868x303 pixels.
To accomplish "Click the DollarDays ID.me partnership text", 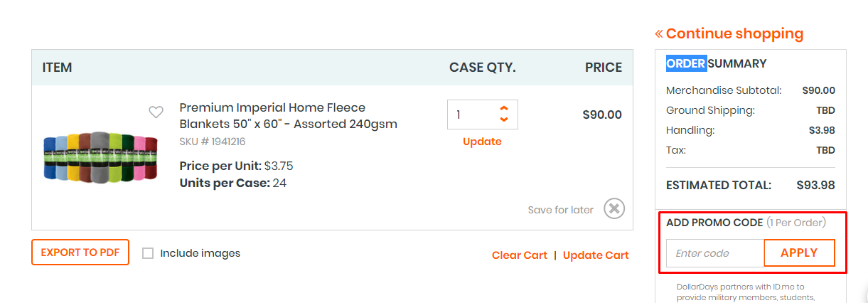I will pos(745,292).
